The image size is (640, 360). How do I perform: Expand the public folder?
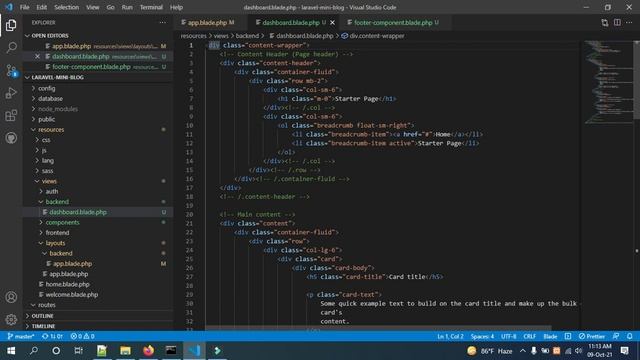pos(47,119)
